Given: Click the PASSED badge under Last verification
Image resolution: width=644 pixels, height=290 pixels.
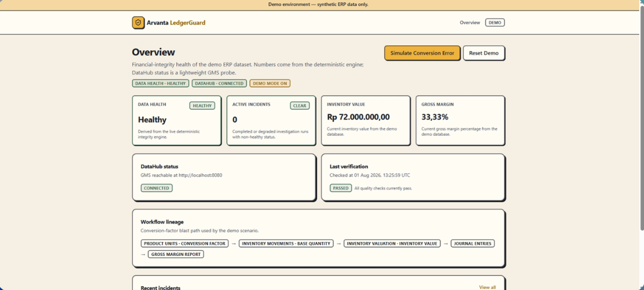Looking at the screenshot, I should click(340, 188).
